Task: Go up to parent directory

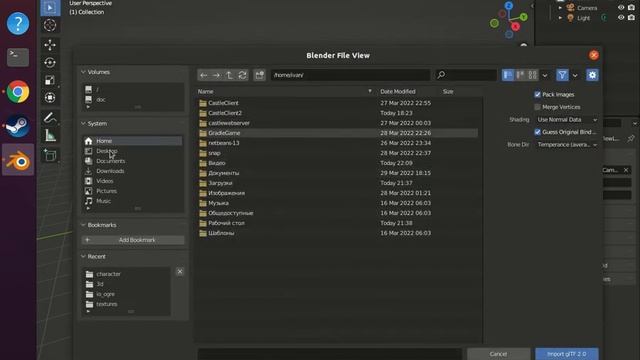Action: [229, 75]
